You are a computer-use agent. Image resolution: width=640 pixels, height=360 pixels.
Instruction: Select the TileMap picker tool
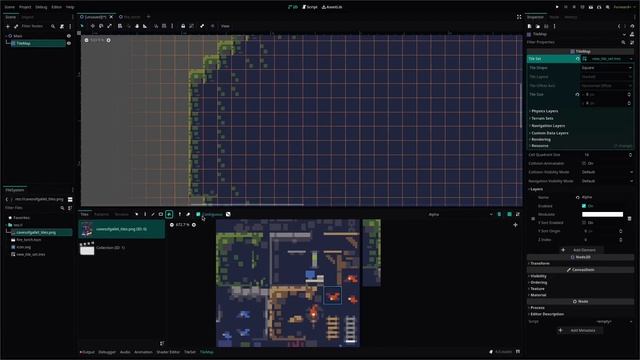pos(180,214)
